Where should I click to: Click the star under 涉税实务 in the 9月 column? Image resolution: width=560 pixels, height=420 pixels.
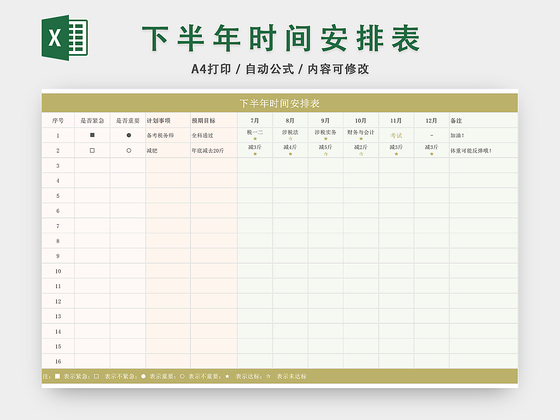tap(326, 139)
